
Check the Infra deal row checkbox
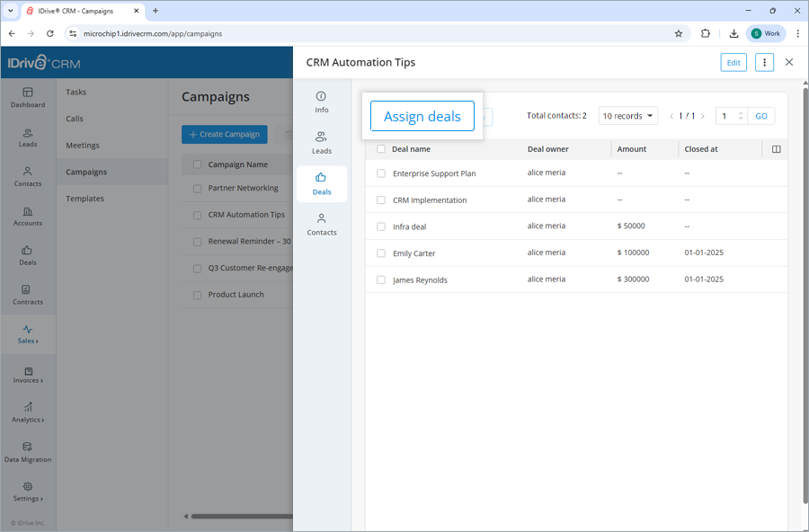click(381, 226)
